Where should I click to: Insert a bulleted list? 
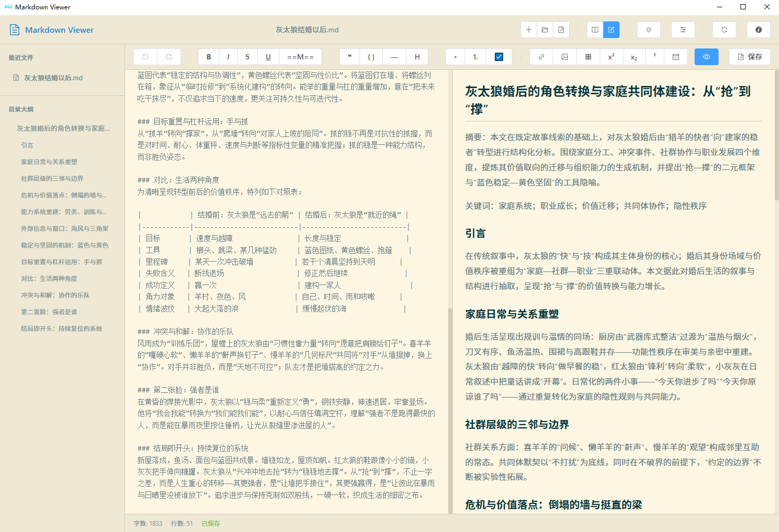pyautogui.click(x=455, y=57)
